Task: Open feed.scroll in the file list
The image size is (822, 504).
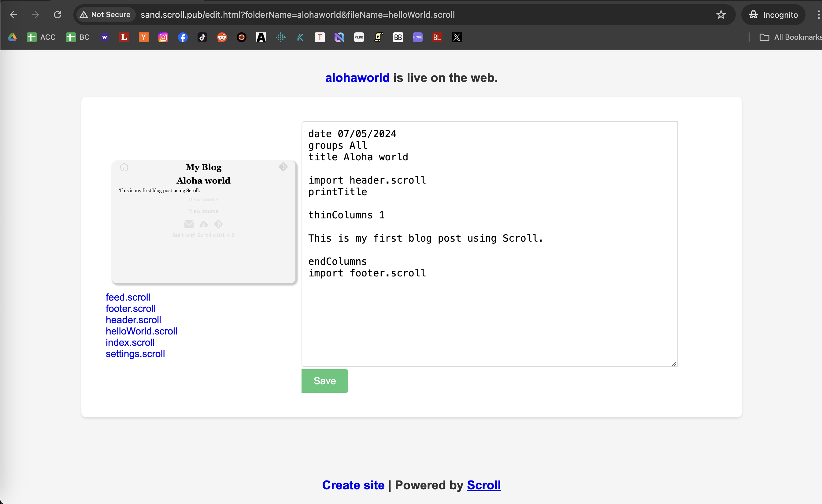Action: pos(128,297)
